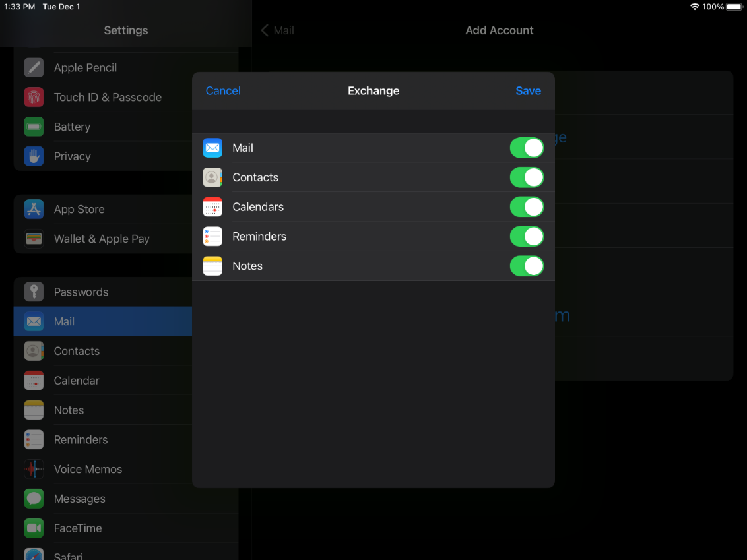Switch off Reminders syncing
The height and width of the screenshot is (560, 747).
pyautogui.click(x=527, y=236)
